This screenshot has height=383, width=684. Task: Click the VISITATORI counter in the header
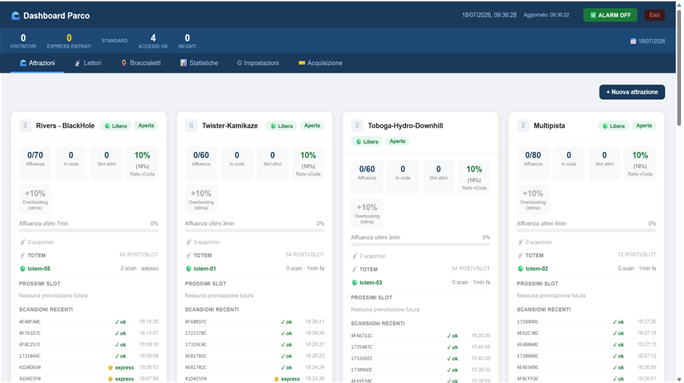click(23, 41)
